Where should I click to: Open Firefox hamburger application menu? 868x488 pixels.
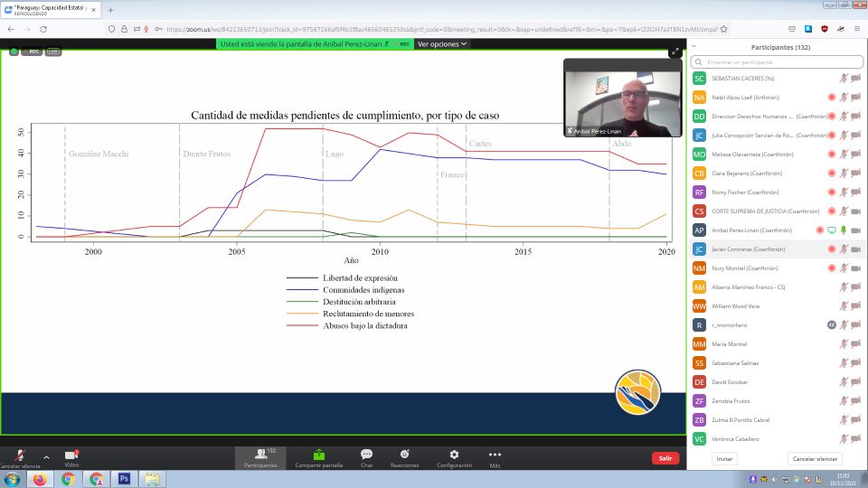point(856,29)
